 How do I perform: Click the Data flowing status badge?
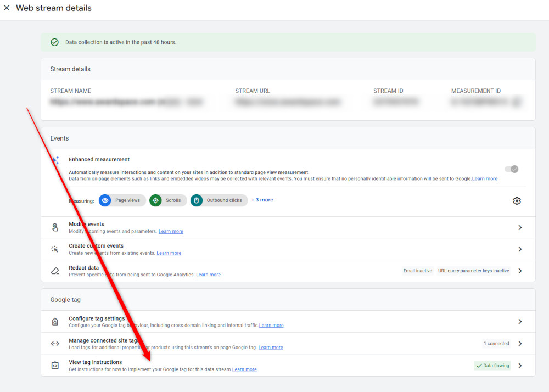492,366
